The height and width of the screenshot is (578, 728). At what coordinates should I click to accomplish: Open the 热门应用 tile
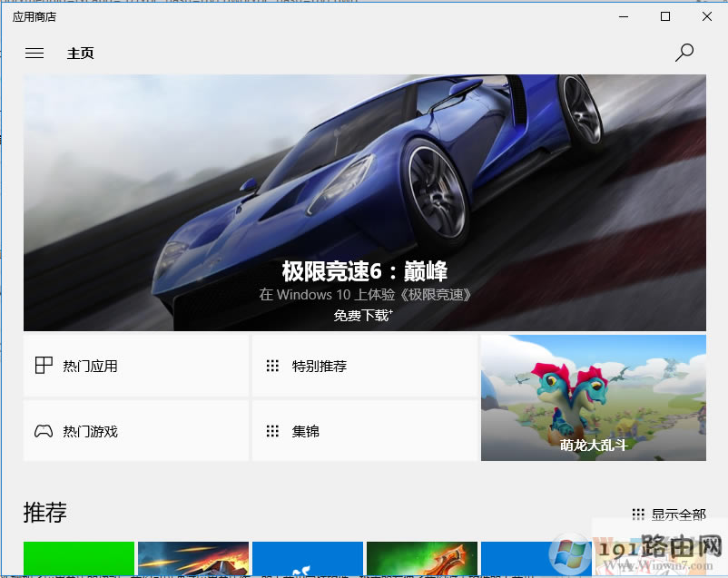click(136, 366)
